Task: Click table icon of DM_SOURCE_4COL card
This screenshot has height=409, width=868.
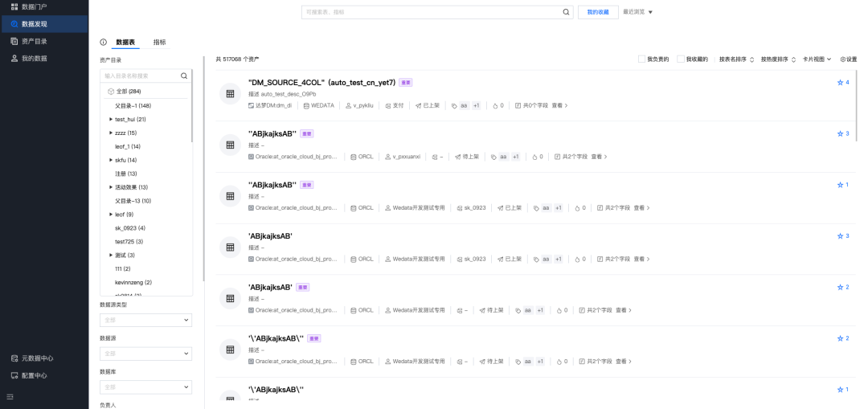Action: 231,93
